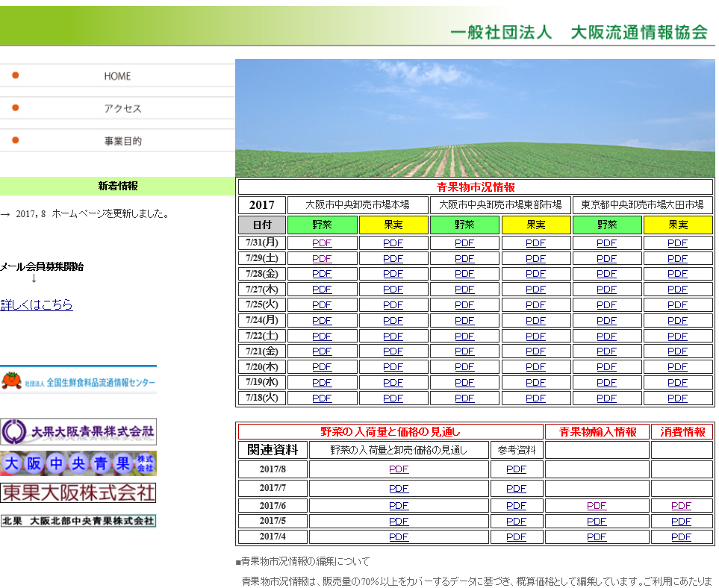The image size is (719, 588).
Task: Open 7/31 東部市場 野菜 PDF
Action: point(464,243)
